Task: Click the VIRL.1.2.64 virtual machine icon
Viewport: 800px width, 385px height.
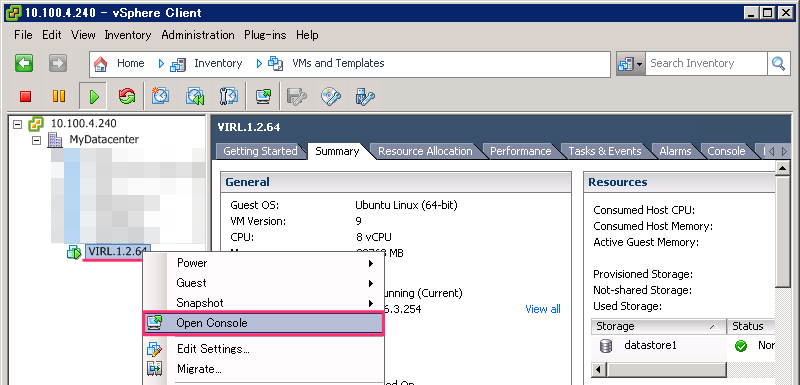Action: point(74,251)
